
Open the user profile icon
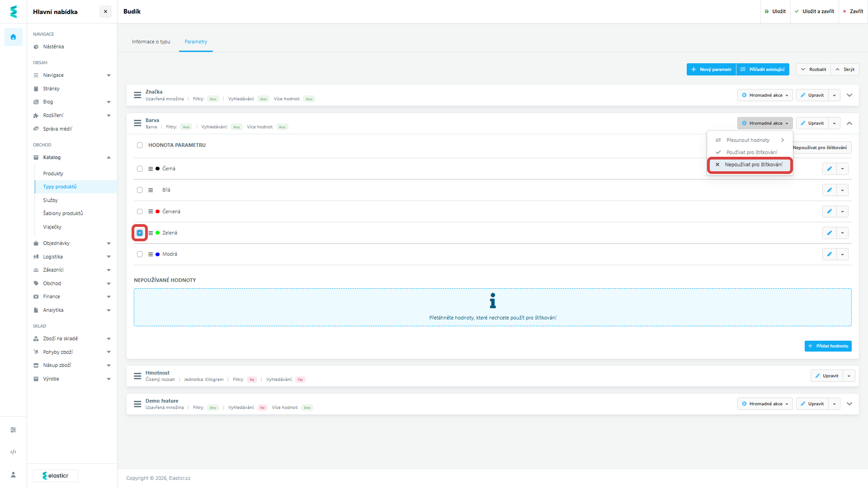[13, 474]
